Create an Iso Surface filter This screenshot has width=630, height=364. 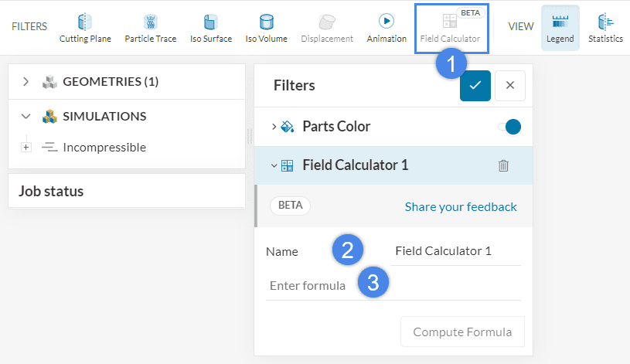[210, 28]
